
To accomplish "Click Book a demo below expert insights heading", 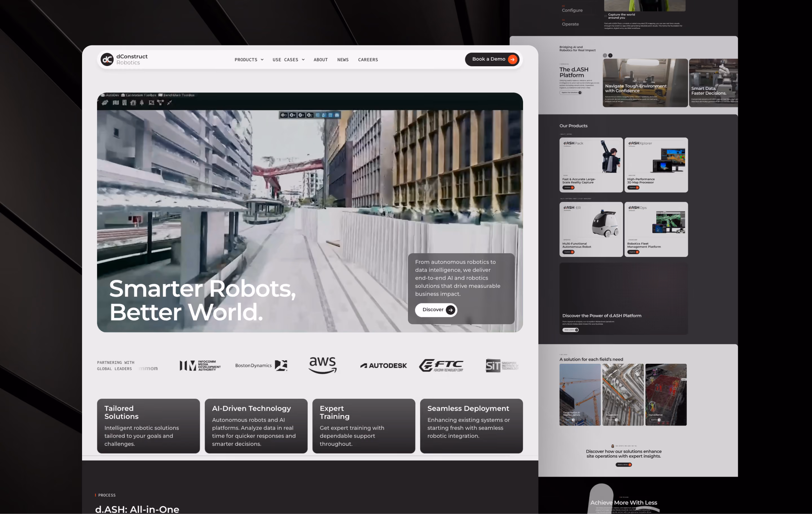I will (623, 465).
